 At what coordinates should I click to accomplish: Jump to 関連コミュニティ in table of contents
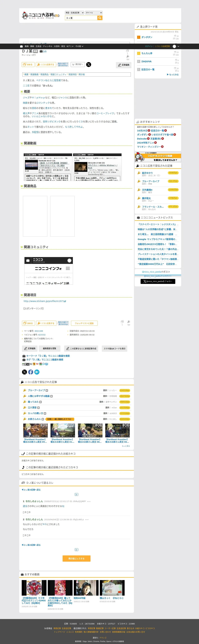coord(58,74)
